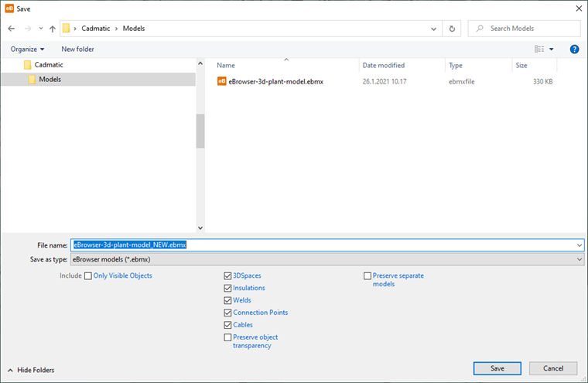Viewport: 588px width, 383px height.
Task: Uncheck the Welds checkbox
Action: click(x=227, y=300)
